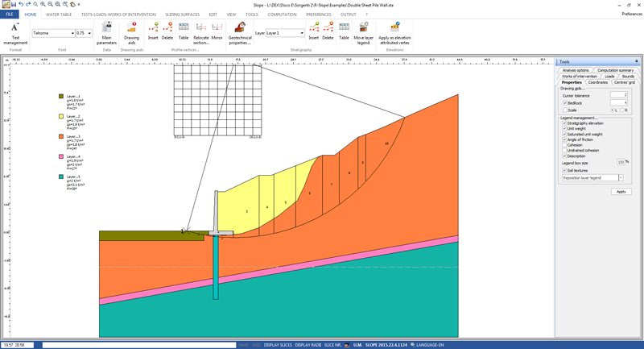Click Legend box size input field
The width and height of the screenshot is (644, 349).
click(621, 162)
